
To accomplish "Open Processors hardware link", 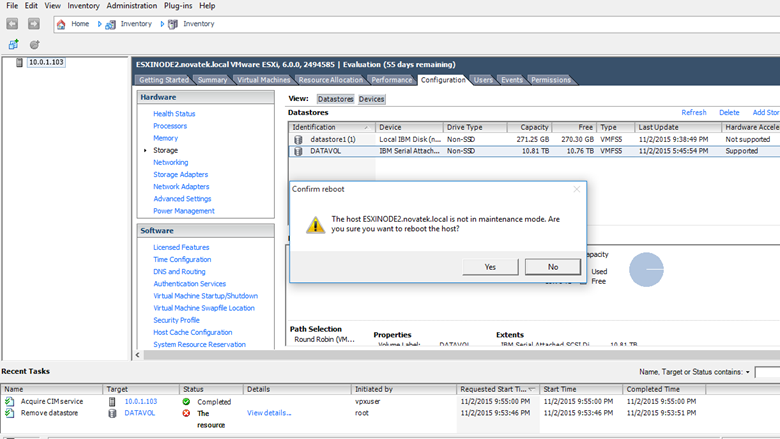I will 170,126.
